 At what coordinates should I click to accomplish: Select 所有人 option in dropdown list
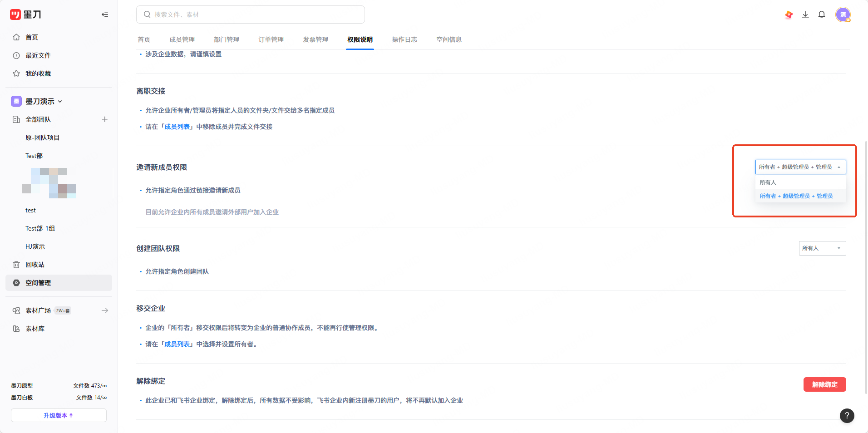[800, 182]
